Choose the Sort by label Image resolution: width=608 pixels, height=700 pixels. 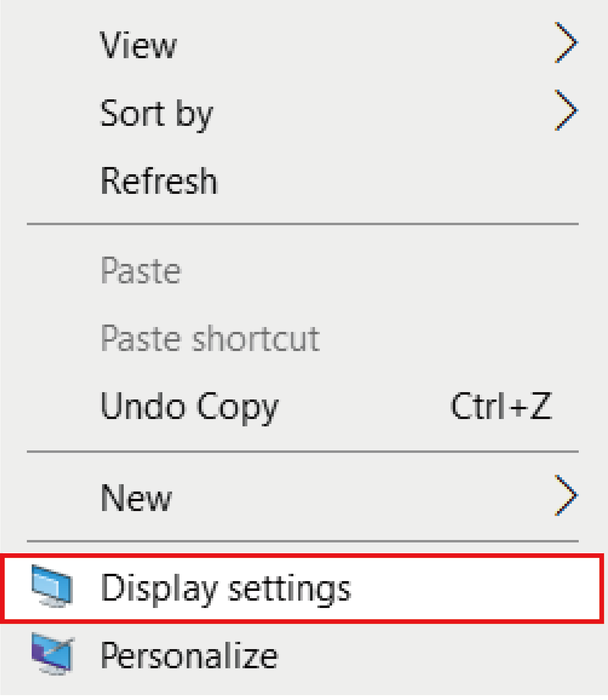[x=156, y=113]
